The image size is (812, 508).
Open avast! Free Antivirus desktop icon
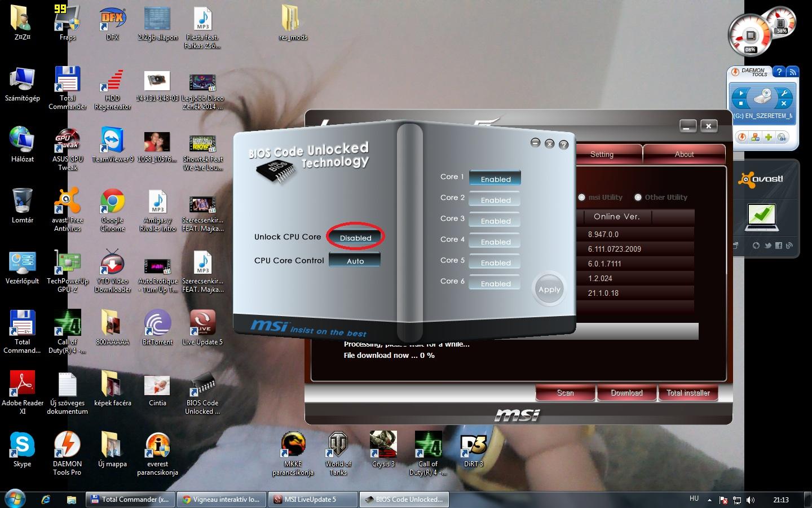(68, 209)
